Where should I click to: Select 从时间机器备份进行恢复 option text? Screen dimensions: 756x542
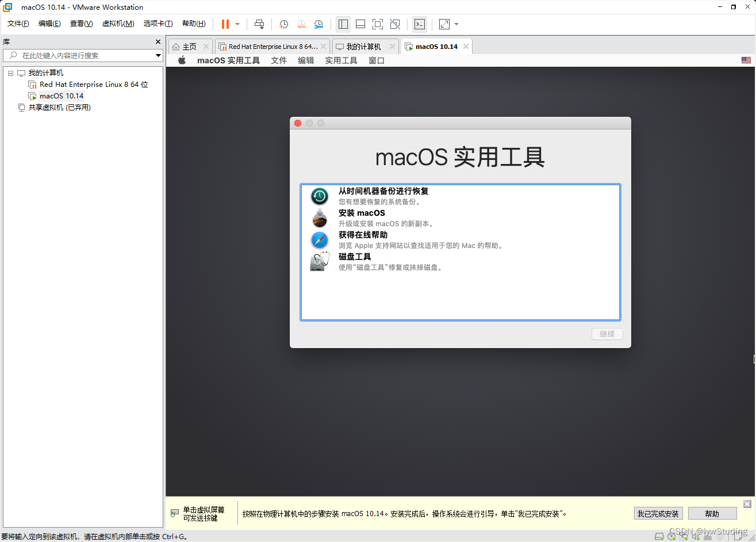pos(383,191)
